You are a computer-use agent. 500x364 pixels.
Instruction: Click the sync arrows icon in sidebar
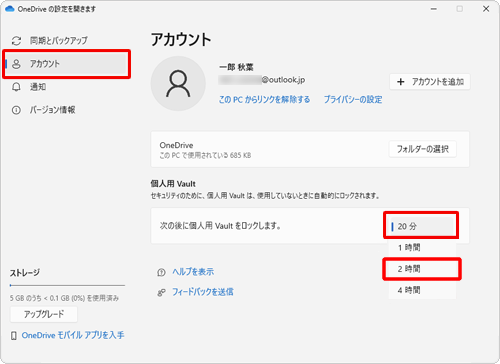coord(16,41)
